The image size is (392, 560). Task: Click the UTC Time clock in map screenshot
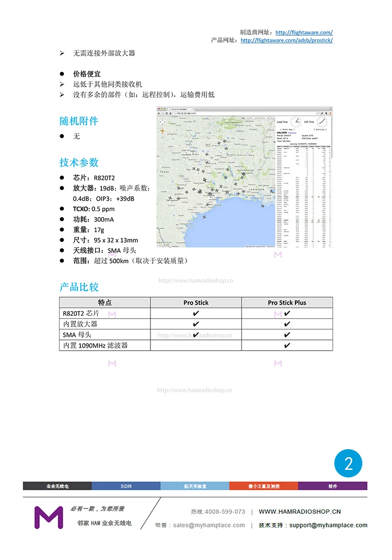click(321, 122)
